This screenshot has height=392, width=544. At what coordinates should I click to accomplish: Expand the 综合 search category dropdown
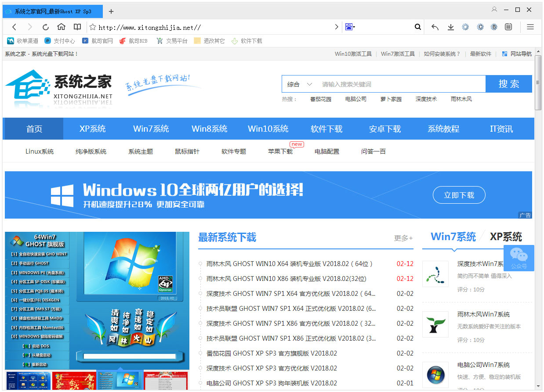coord(300,84)
